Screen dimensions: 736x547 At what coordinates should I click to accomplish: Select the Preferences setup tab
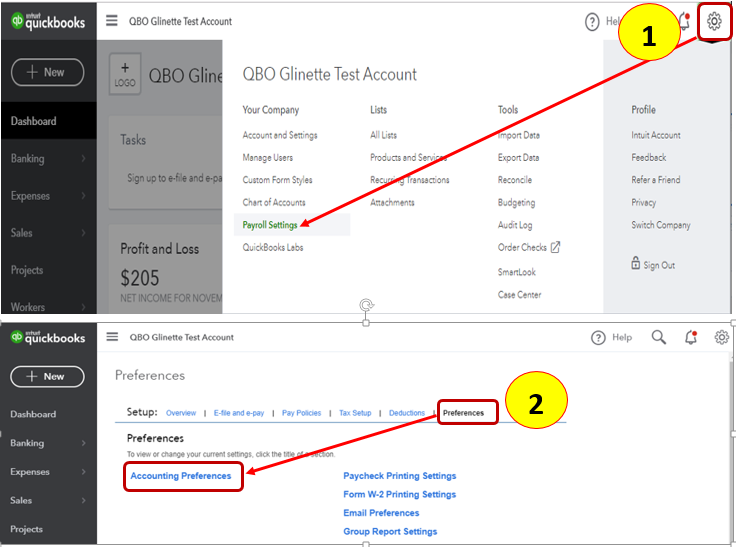click(463, 413)
